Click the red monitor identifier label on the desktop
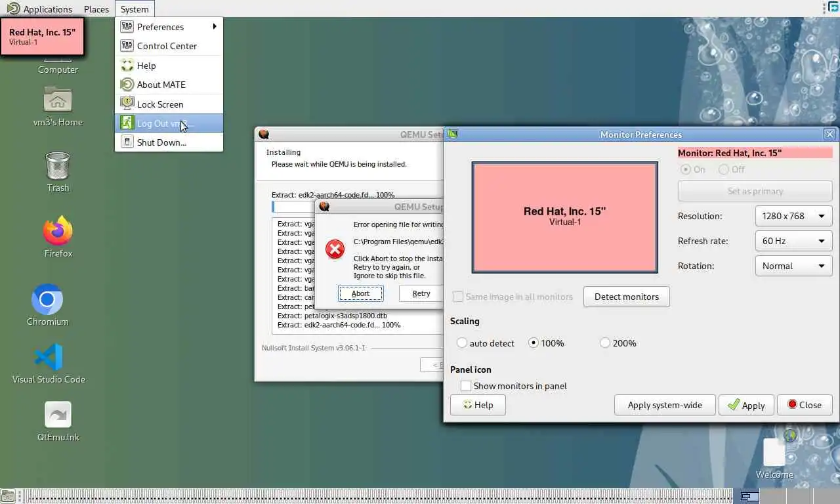The width and height of the screenshot is (840, 504). pyautogui.click(x=43, y=36)
